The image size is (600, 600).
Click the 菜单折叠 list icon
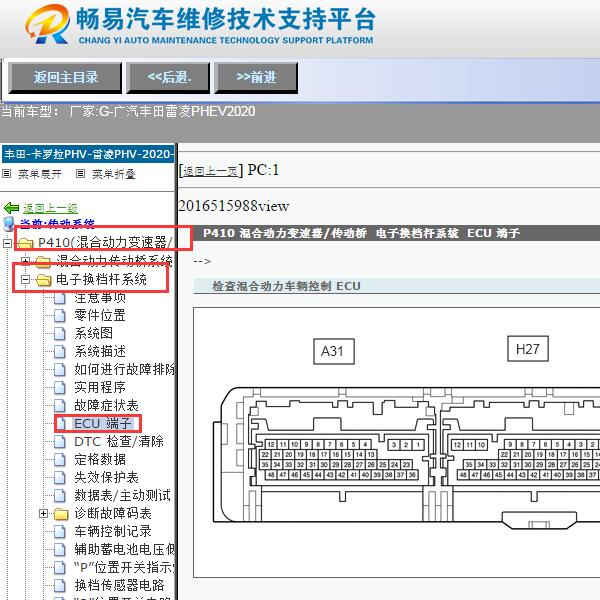point(80,174)
